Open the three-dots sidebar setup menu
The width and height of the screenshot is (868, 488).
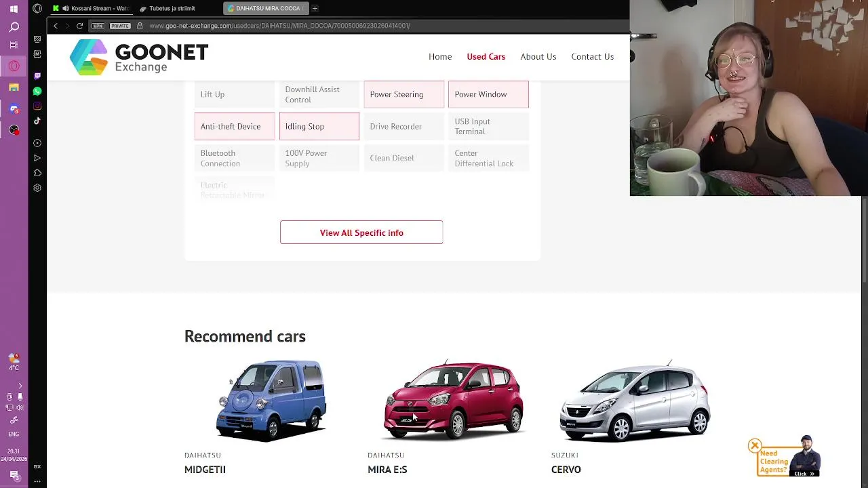pyautogui.click(x=37, y=481)
